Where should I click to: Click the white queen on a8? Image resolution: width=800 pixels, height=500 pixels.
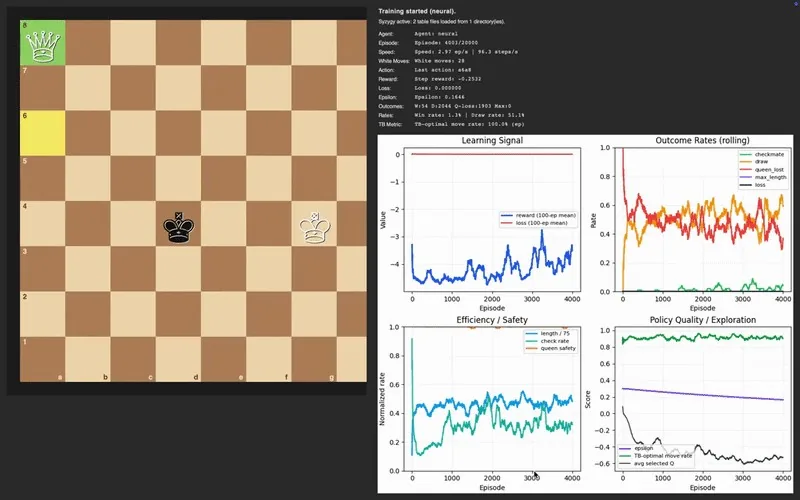(43, 47)
